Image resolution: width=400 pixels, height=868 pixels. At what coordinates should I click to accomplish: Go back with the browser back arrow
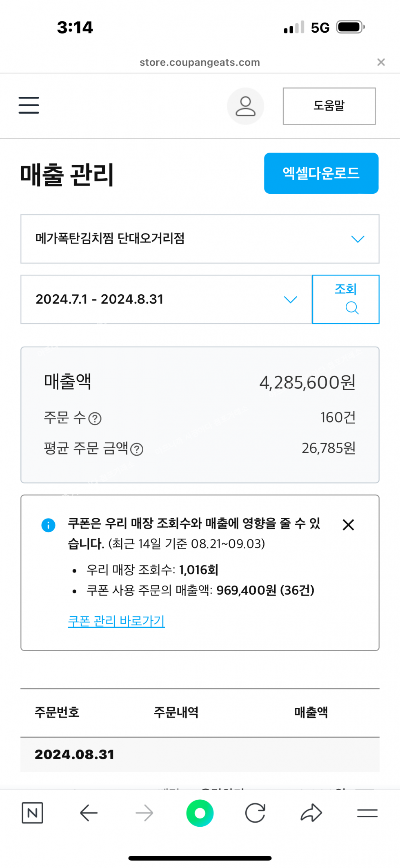[89, 813]
